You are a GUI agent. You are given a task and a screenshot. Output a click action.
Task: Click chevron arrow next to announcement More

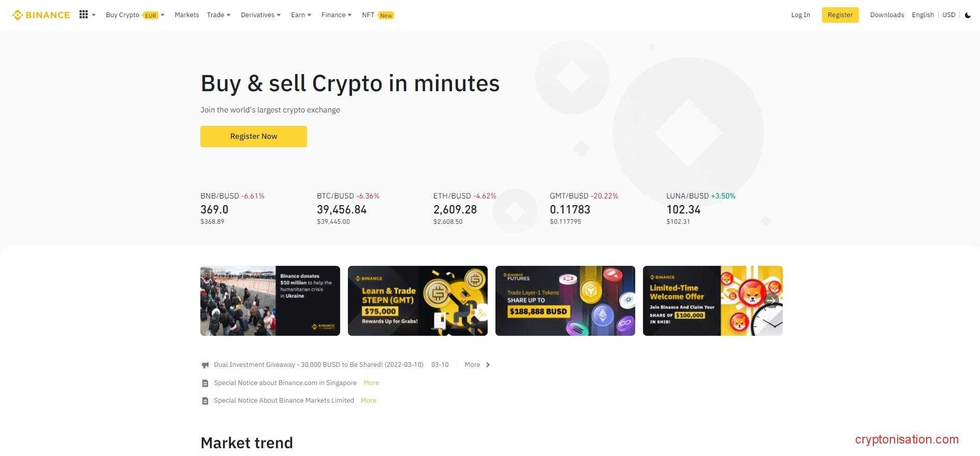488,365
